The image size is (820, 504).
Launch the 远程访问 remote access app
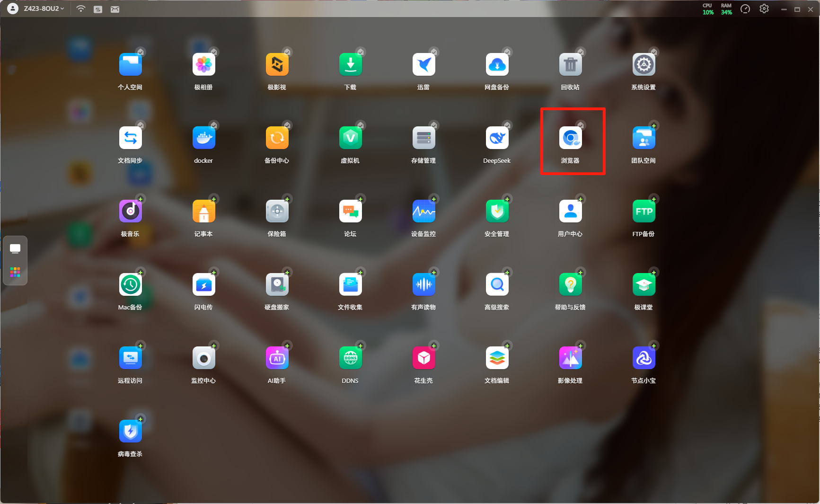click(x=131, y=358)
